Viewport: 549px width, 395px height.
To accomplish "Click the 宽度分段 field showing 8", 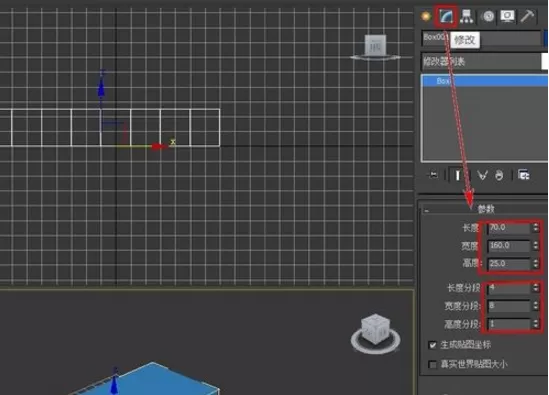I will [x=509, y=306].
